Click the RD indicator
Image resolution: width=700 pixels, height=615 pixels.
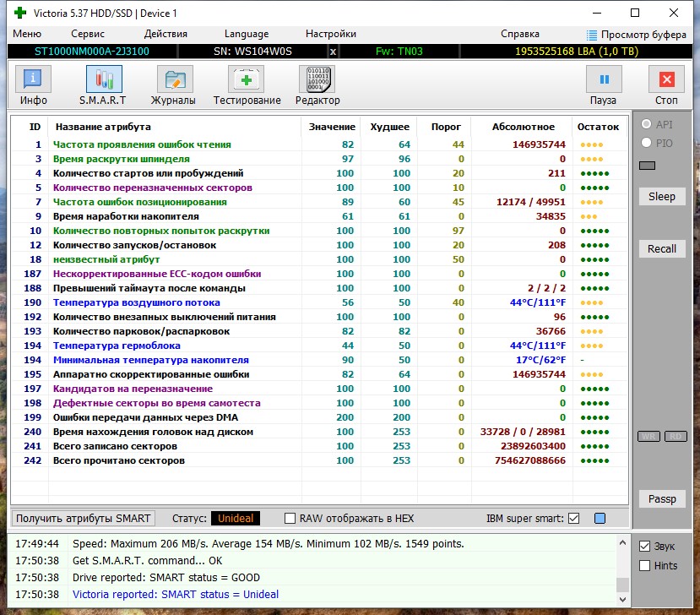click(676, 437)
